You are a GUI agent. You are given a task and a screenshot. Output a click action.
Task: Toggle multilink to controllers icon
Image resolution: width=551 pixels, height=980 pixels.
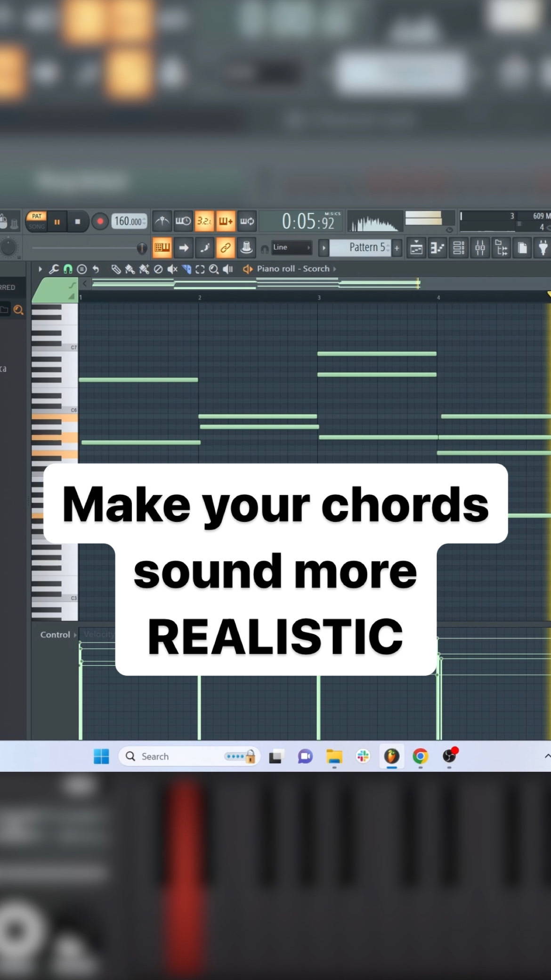226,247
